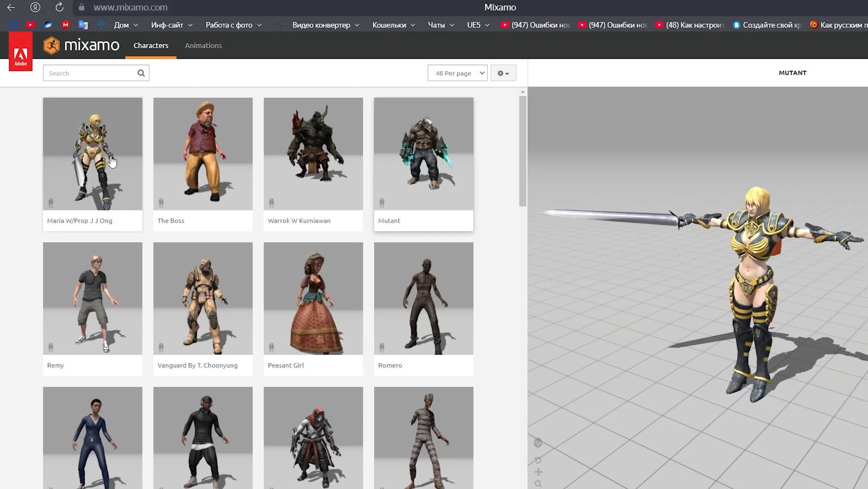Expand the Дом bookmark folder
The height and width of the screenshot is (489, 868).
(x=126, y=25)
